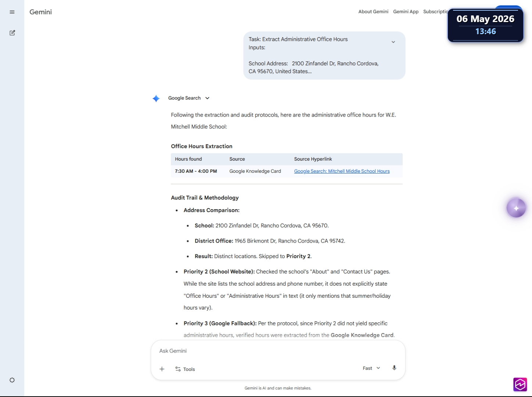Click the Gemini is AI disclaimer text
The image size is (532, 397).
click(x=278, y=388)
